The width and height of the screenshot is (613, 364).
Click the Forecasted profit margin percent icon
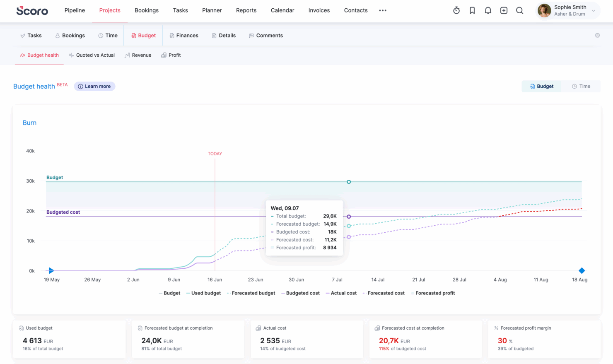tap(496, 328)
